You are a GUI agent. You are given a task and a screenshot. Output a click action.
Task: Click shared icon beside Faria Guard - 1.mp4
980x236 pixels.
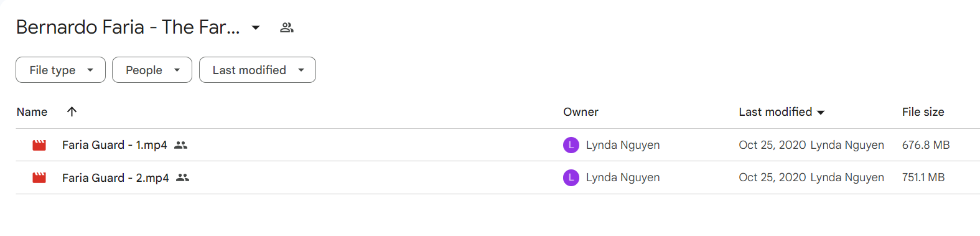pos(180,145)
